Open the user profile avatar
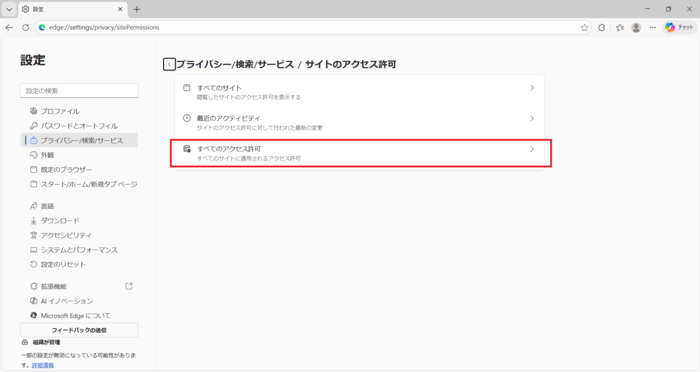The height and width of the screenshot is (372, 700). pos(636,28)
